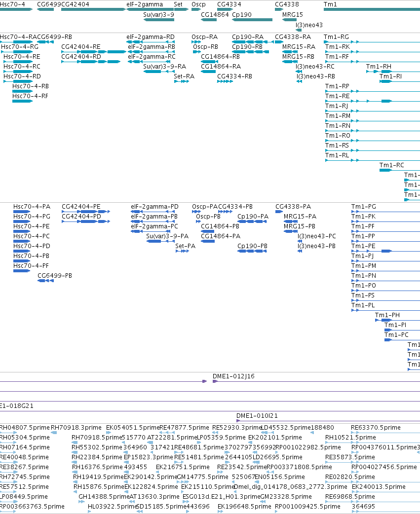The height and width of the screenshot is (514, 420).
Task: Click the Su(var)3-9 gene label
Action: (x=159, y=15)
